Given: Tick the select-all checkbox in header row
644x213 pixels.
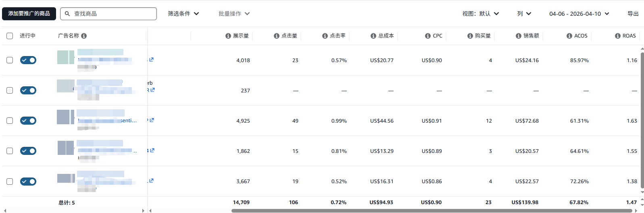Looking at the screenshot, I should point(10,36).
